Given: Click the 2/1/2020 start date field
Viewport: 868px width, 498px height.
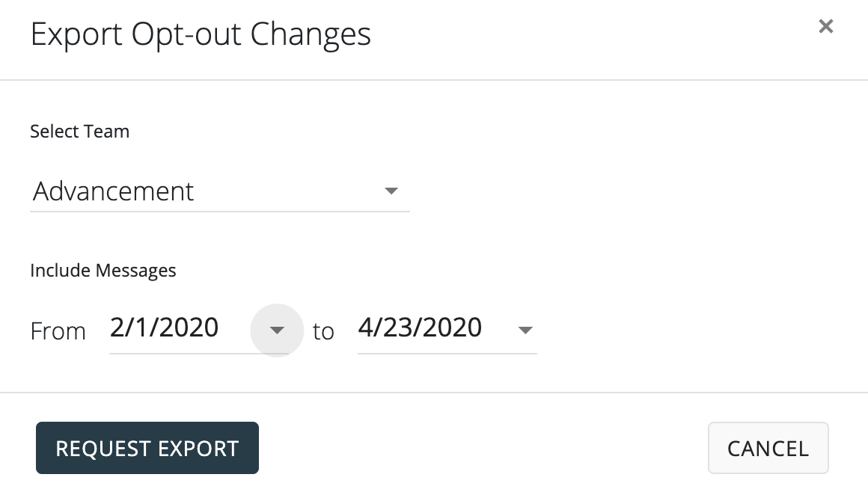Looking at the screenshot, I should tap(165, 328).
